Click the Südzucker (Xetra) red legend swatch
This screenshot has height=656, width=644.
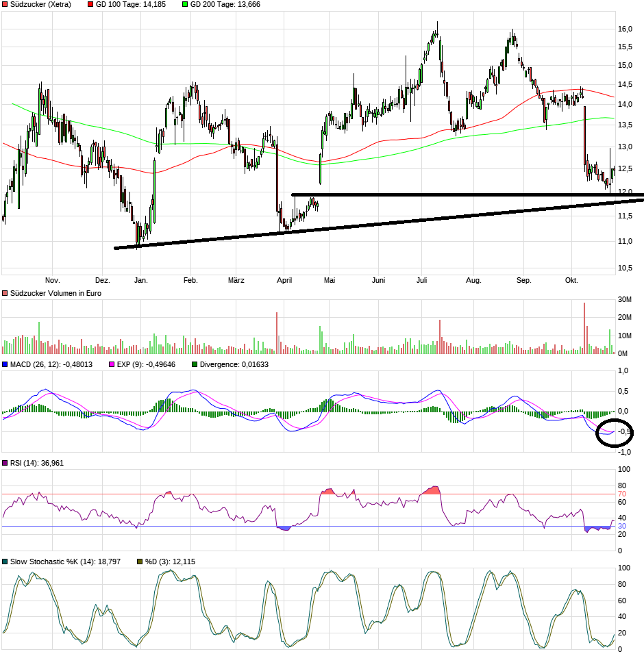point(5,5)
